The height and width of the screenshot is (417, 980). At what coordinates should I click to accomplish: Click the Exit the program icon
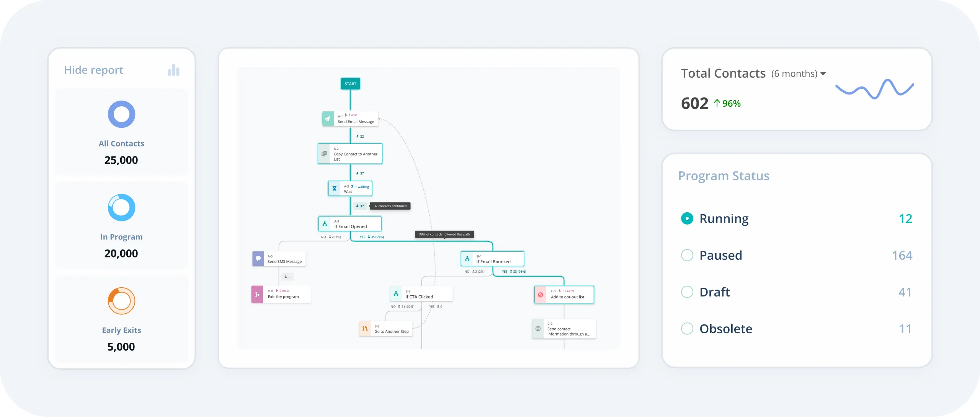257,295
